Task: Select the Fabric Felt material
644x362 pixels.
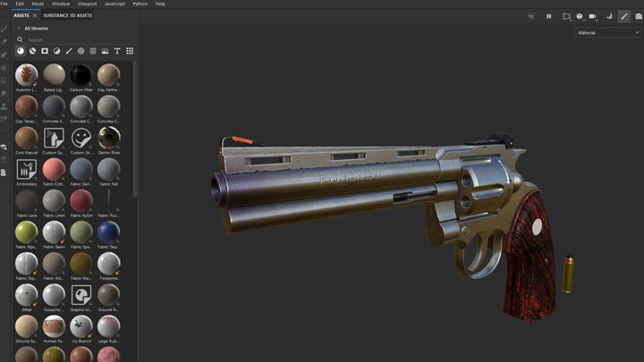Action: pos(109,169)
